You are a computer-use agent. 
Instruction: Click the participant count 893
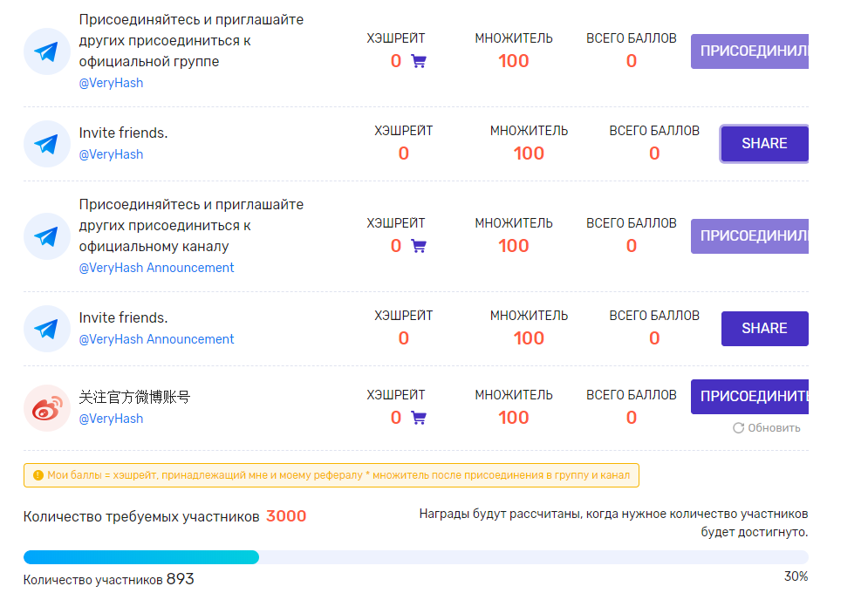coord(181,579)
